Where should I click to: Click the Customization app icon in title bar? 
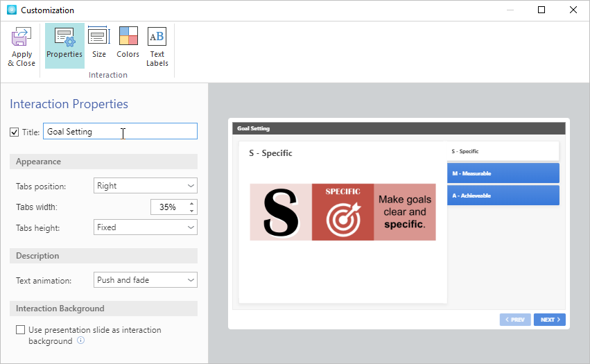[11, 10]
